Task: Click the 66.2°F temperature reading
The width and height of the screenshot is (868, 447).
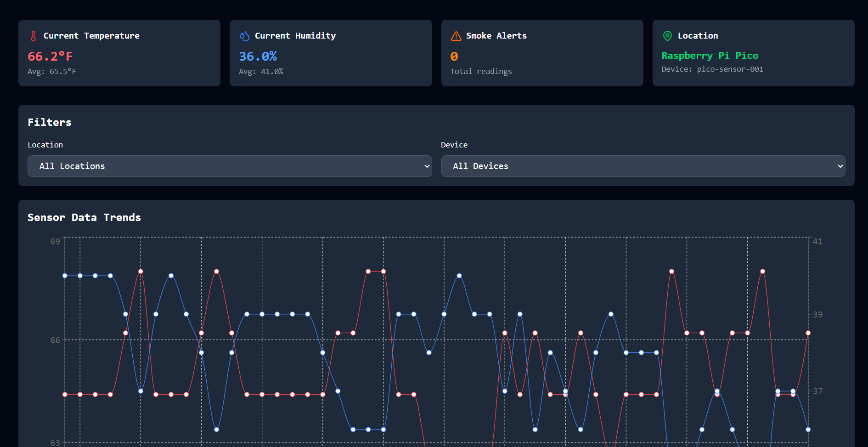Action: [x=50, y=56]
